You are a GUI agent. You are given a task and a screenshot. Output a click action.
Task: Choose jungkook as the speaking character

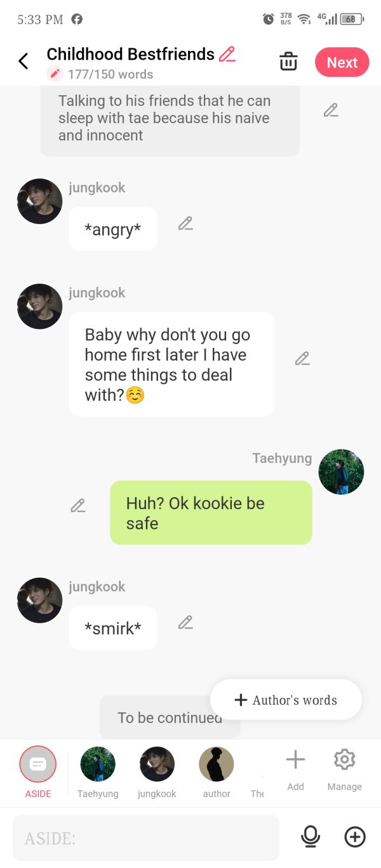coord(157,771)
